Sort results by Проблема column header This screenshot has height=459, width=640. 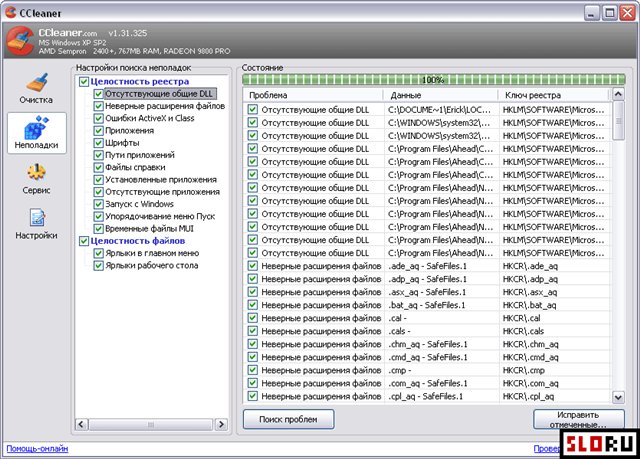click(313, 95)
